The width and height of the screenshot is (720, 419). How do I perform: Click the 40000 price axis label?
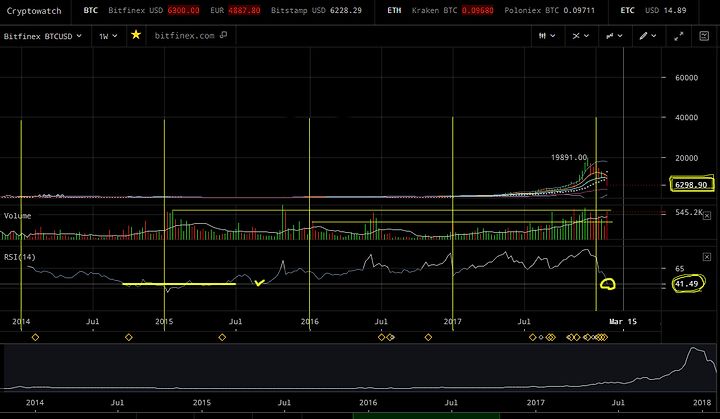pyautogui.click(x=686, y=117)
